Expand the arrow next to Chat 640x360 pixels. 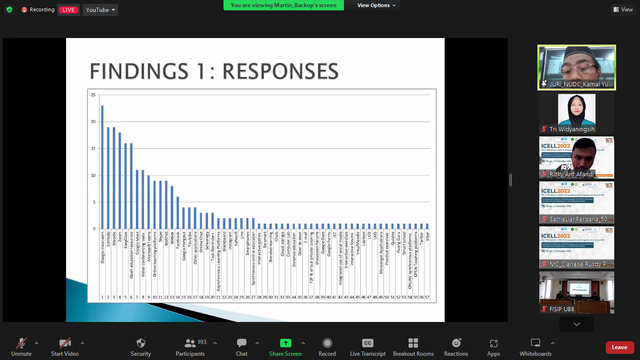[257, 343]
